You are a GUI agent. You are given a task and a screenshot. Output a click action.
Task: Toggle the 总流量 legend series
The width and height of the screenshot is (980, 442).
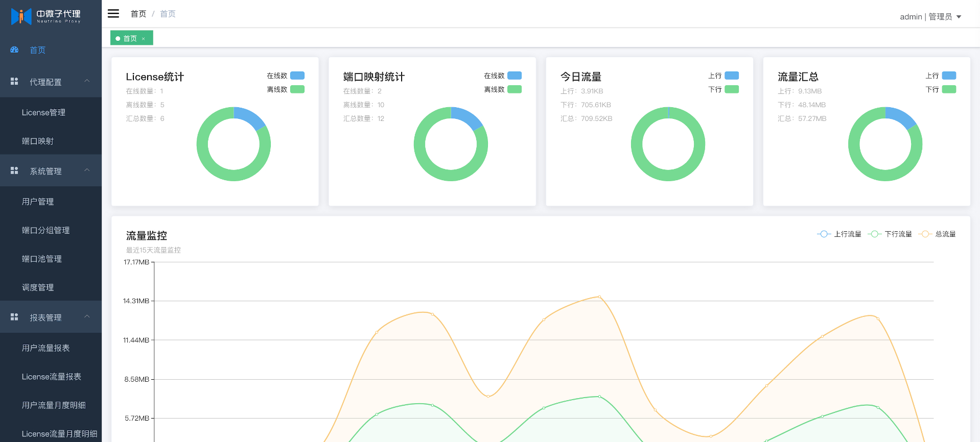coord(937,234)
